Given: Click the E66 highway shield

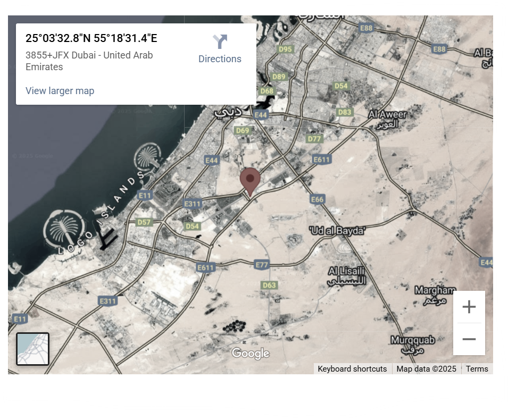Looking at the screenshot, I should pyautogui.click(x=317, y=199).
